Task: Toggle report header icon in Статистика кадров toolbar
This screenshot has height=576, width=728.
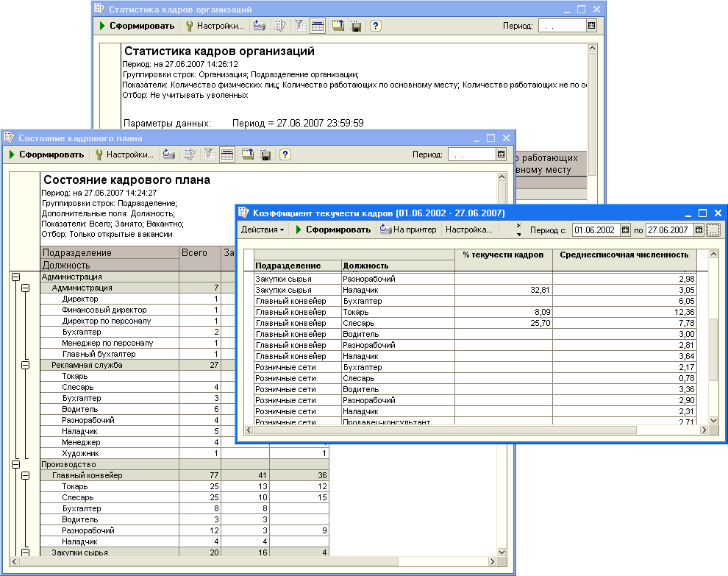Action: 318,26
